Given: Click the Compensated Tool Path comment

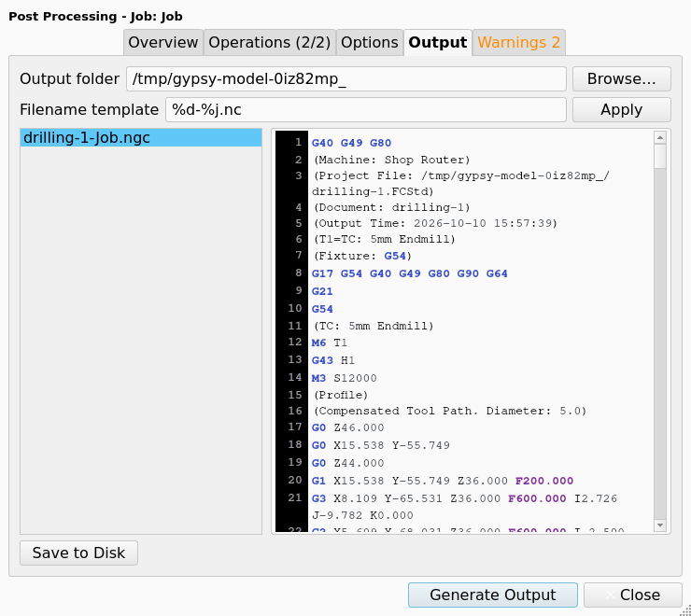Looking at the screenshot, I should 449,411.
